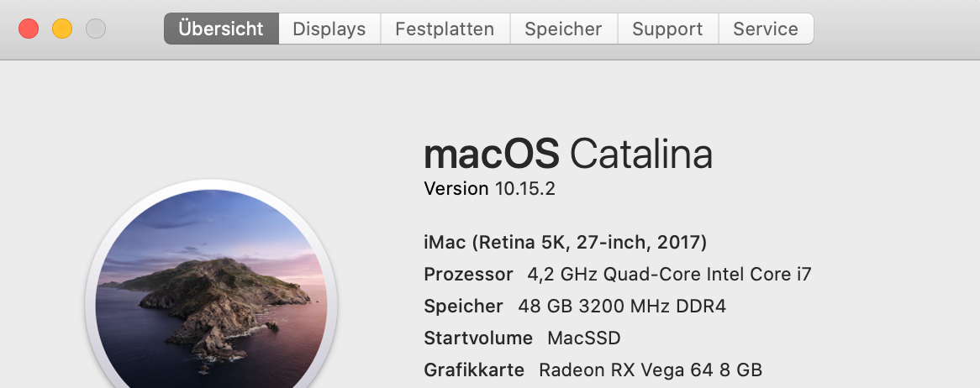Open the Festplatten tab
The width and height of the screenshot is (980, 388).
tap(445, 29)
